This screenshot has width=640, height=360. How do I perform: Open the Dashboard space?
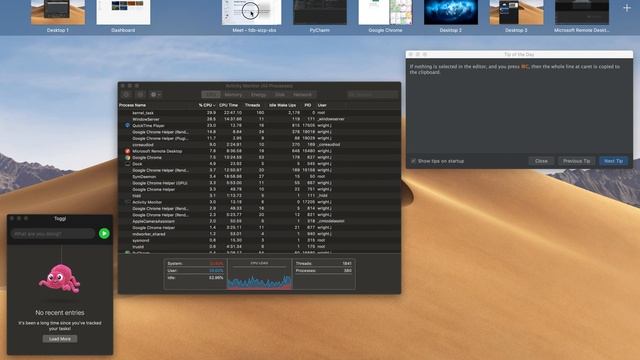[x=123, y=12]
